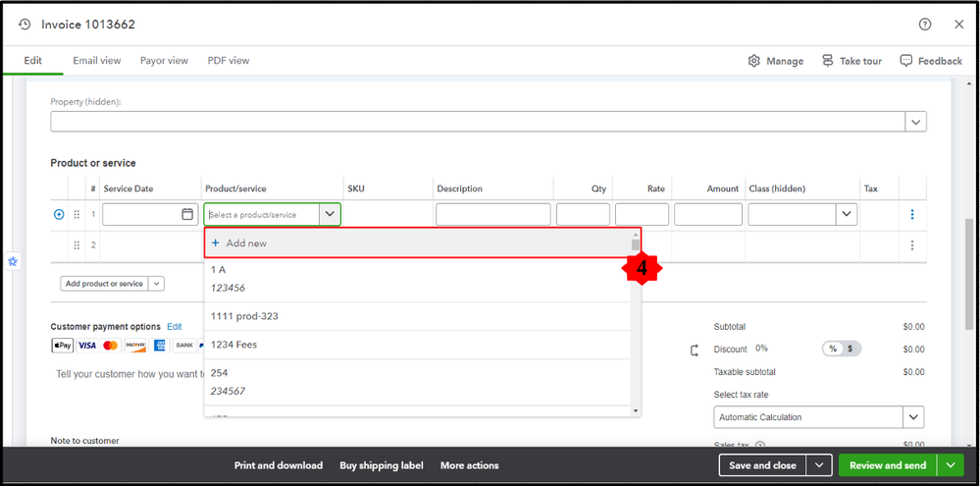The image size is (980, 486).
Task: Click the BANK payment icon
Action: [184, 346]
